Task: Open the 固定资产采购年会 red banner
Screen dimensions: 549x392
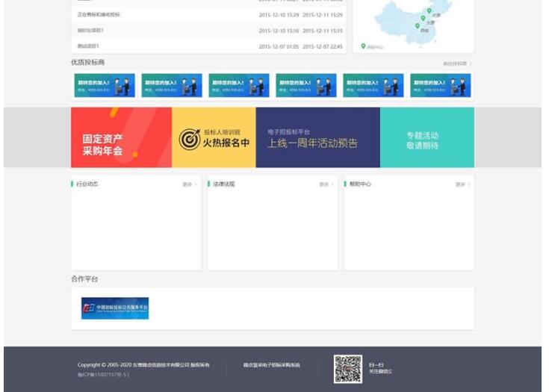Action: (121, 138)
